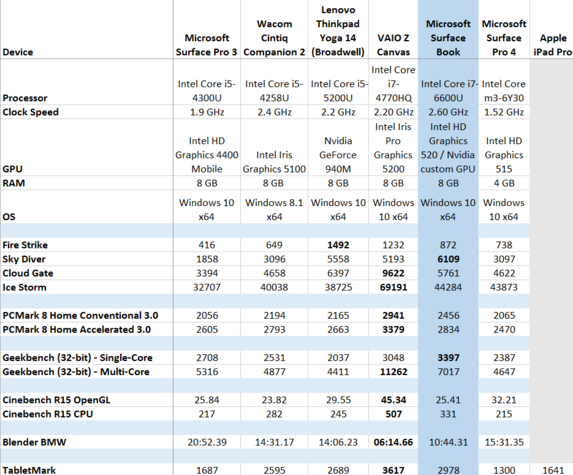This screenshot has height=475, width=573.
Task: Select the 2.60 GHz clock speed cell
Action: [x=448, y=112]
